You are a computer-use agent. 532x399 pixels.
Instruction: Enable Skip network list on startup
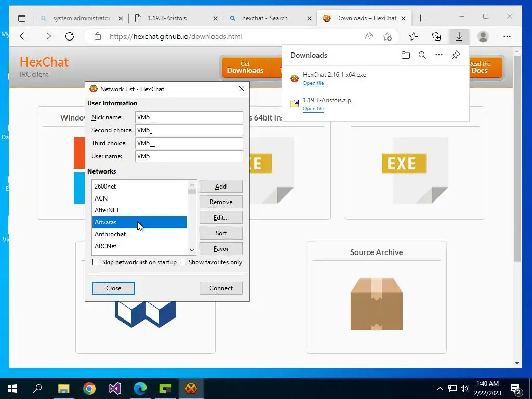96,262
